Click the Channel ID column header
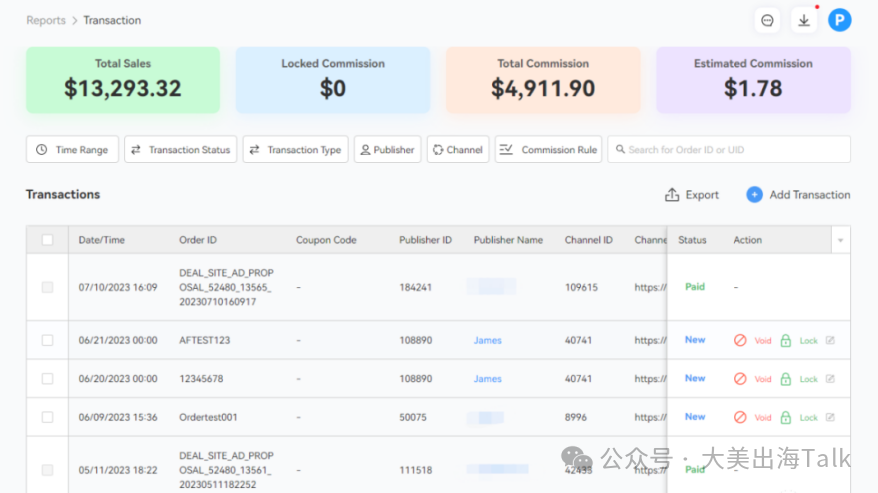 tap(589, 240)
